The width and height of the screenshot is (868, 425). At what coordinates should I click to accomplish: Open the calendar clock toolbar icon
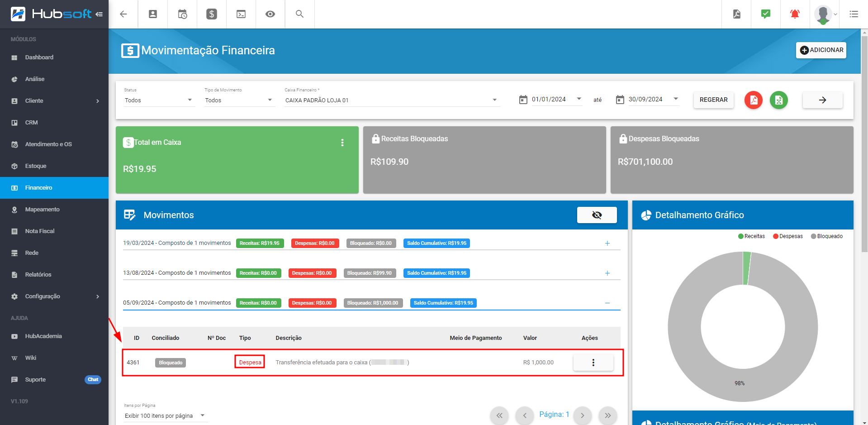coord(182,14)
